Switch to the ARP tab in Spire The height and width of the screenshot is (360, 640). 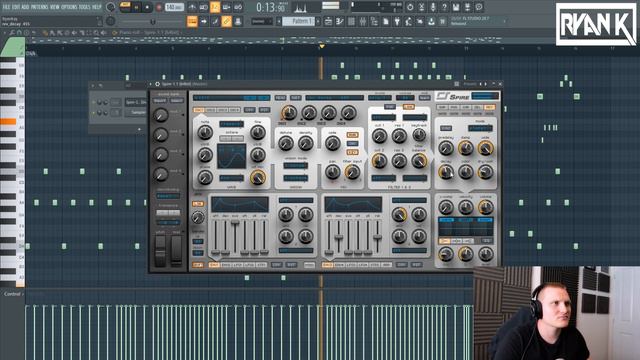click(387, 265)
